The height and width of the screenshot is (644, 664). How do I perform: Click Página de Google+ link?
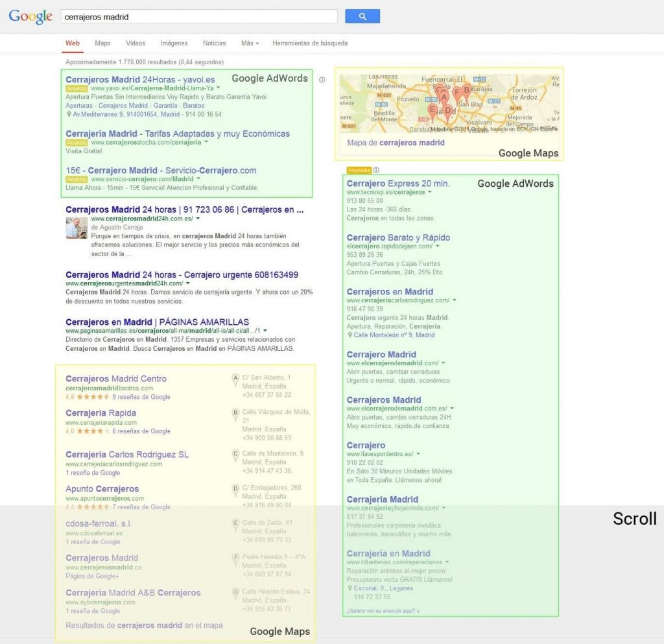(92, 576)
